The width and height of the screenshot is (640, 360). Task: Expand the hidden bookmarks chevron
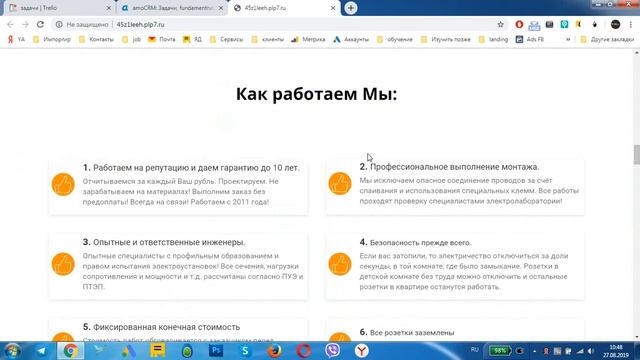coord(568,40)
